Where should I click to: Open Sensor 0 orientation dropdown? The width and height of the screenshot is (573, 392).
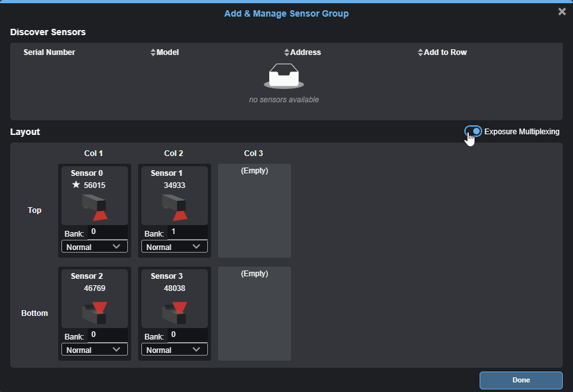95,247
